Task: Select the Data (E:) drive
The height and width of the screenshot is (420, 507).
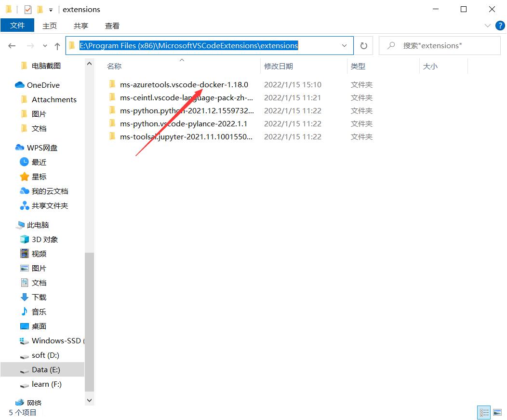Action: point(47,369)
